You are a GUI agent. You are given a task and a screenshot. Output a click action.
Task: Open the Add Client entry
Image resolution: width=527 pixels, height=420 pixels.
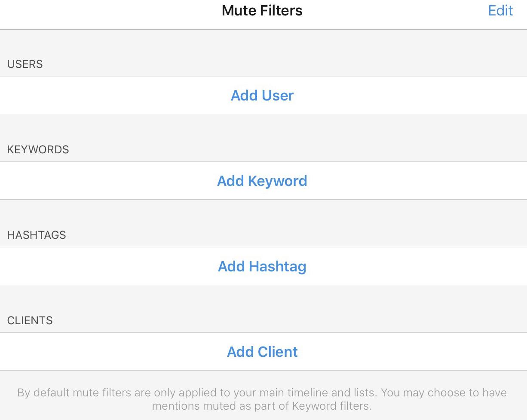[262, 352]
